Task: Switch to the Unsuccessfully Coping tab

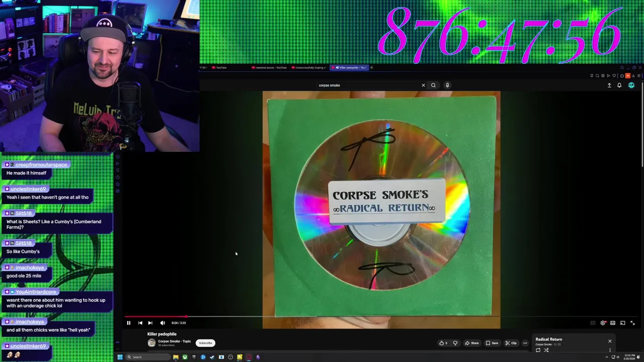Action: tap(309, 67)
